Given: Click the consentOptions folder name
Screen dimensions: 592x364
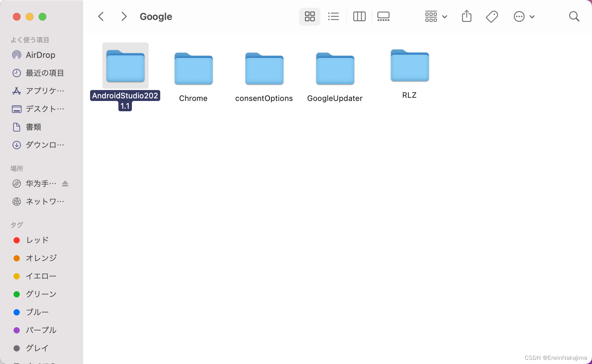Looking at the screenshot, I should 264,98.
